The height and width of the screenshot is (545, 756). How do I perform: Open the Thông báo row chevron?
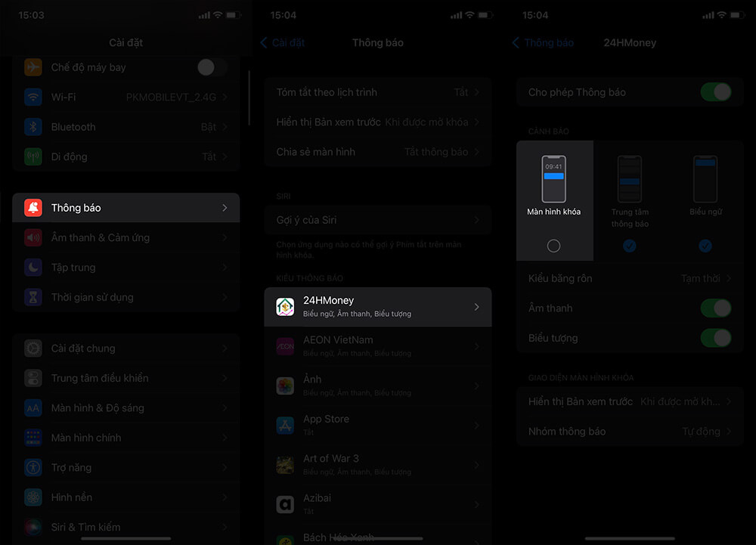coord(225,208)
